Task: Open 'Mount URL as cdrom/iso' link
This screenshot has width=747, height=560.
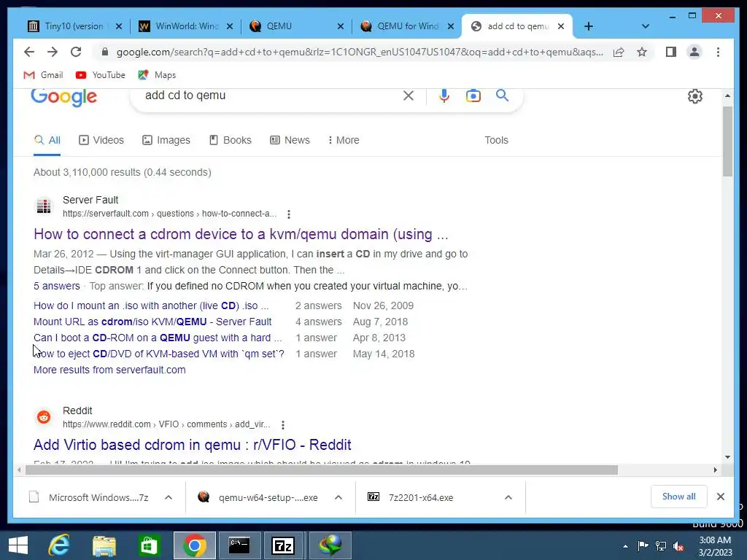Action: point(152,322)
